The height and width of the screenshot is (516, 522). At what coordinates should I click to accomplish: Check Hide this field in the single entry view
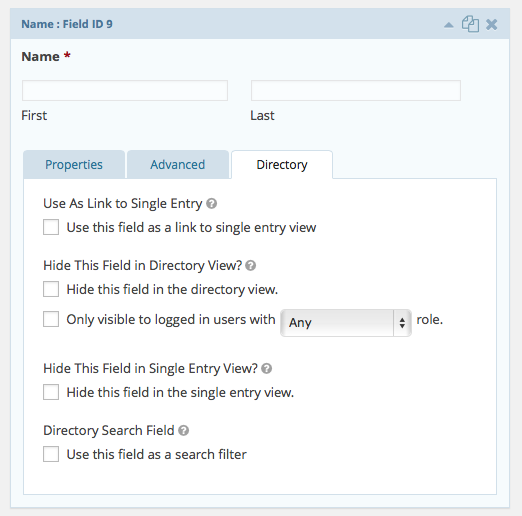click(x=51, y=392)
